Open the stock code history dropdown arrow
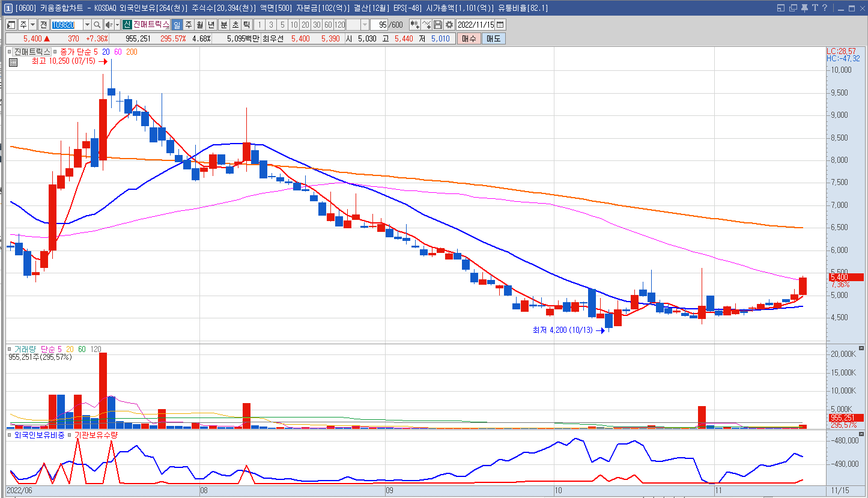868x498 pixels. [87, 25]
